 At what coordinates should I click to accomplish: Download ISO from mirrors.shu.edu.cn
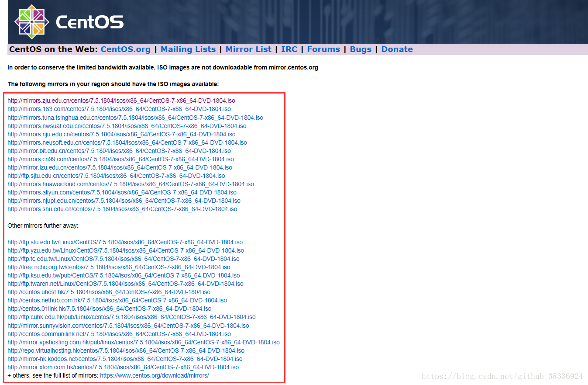point(122,209)
